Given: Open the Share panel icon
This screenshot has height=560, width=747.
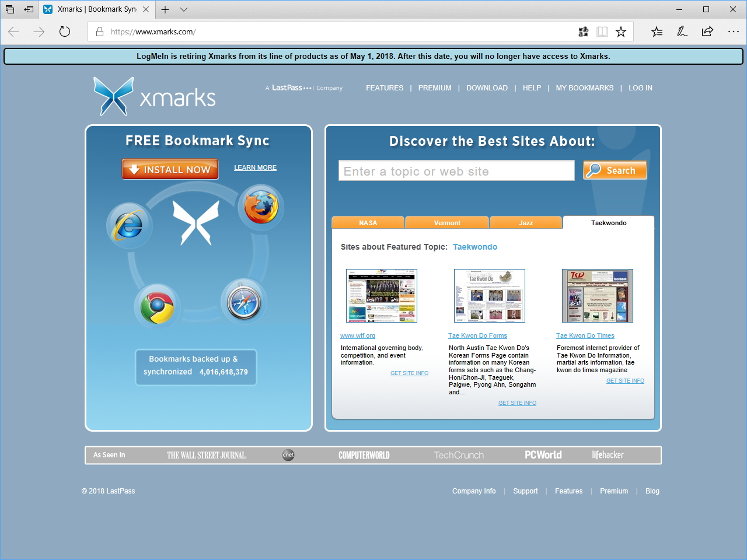Looking at the screenshot, I should 707,32.
